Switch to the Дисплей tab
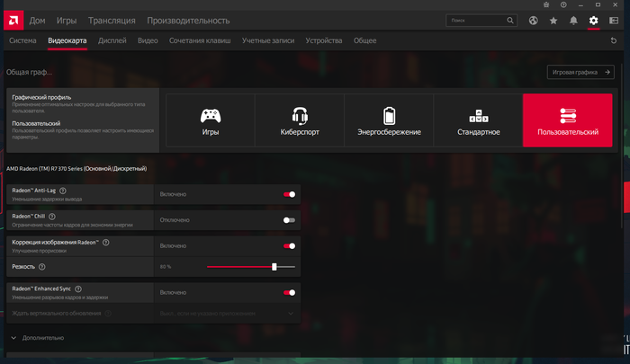This screenshot has height=364, width=630. click(112, 40)
